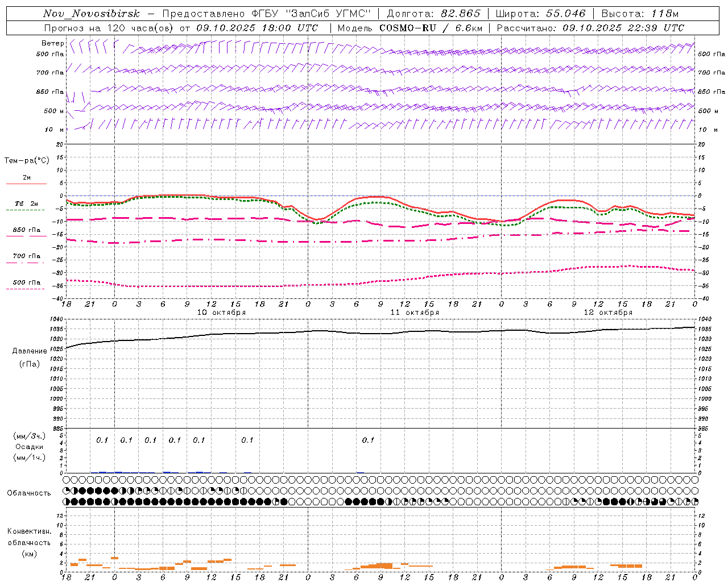The height and width of the screenshot is (582, 728).
Task: Click the "700 гПа" temperature legend label
Action: (27, 256)
